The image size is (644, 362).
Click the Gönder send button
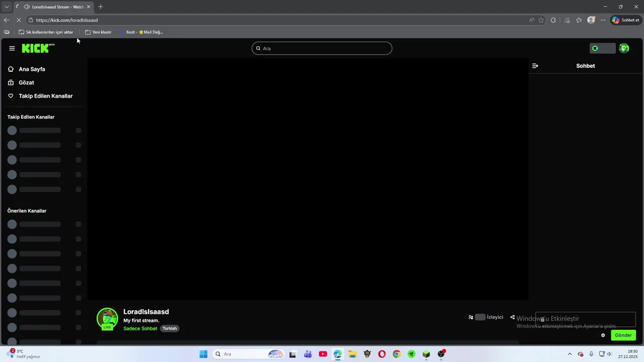pos(623,335)
